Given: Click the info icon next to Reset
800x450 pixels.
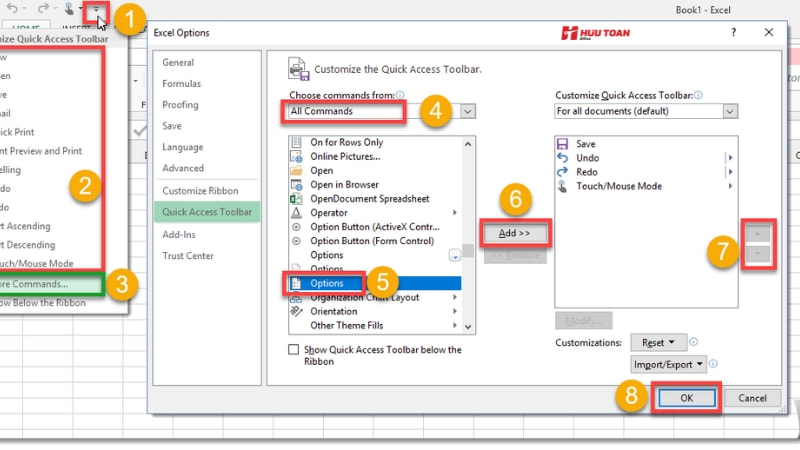Looking at the screenshot, I should click(x=693, y=342).
